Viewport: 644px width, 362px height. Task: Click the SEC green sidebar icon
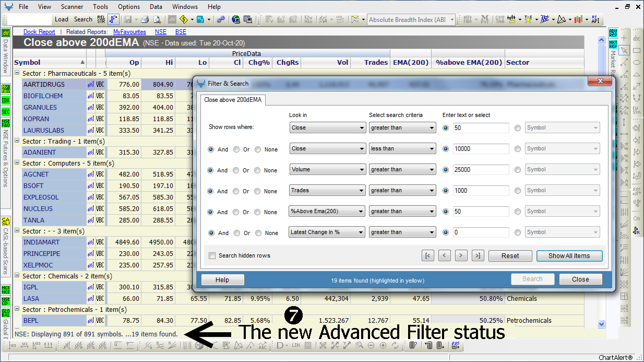coord(6,111)
